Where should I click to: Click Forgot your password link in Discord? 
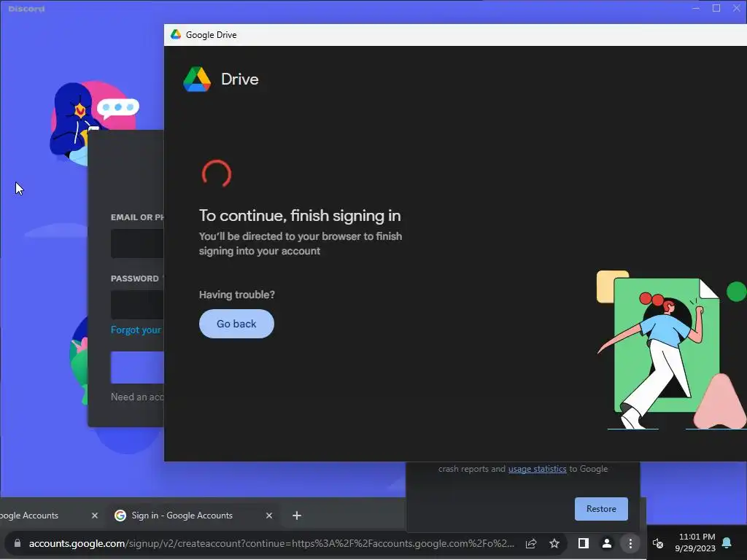[x=136, y=330]
